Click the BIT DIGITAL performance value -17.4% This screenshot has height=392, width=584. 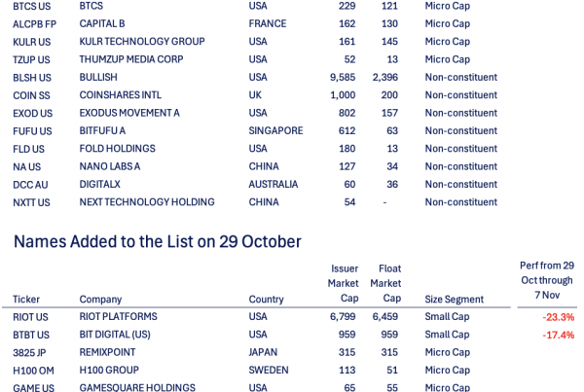(x=558, y=335)
